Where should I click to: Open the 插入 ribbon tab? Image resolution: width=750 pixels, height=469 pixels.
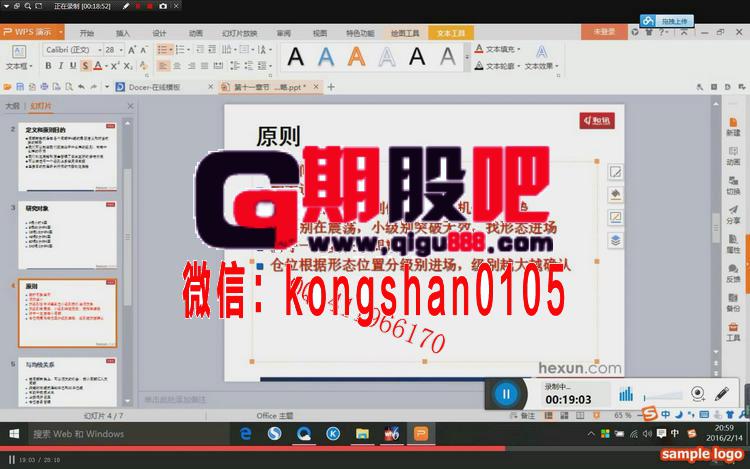[x=123, y=33]
